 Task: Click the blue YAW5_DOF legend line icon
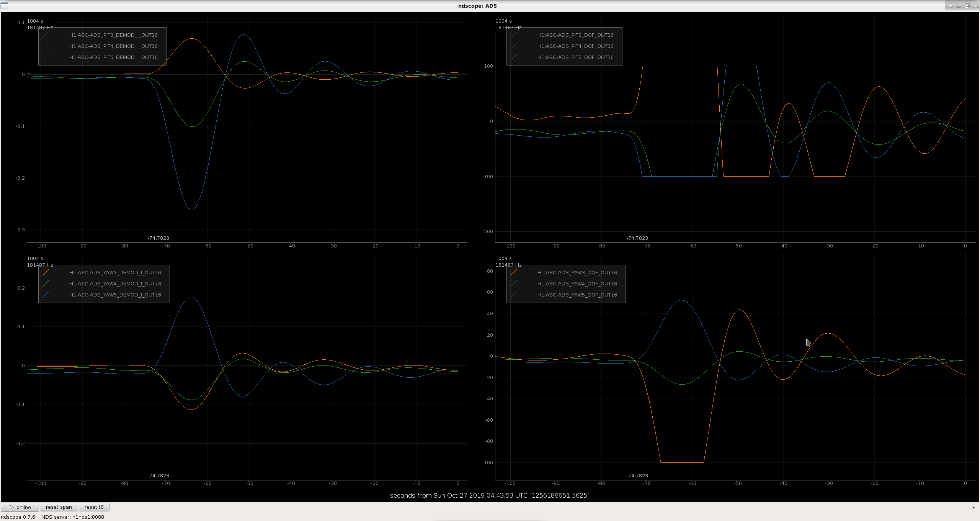click(514, 295)
